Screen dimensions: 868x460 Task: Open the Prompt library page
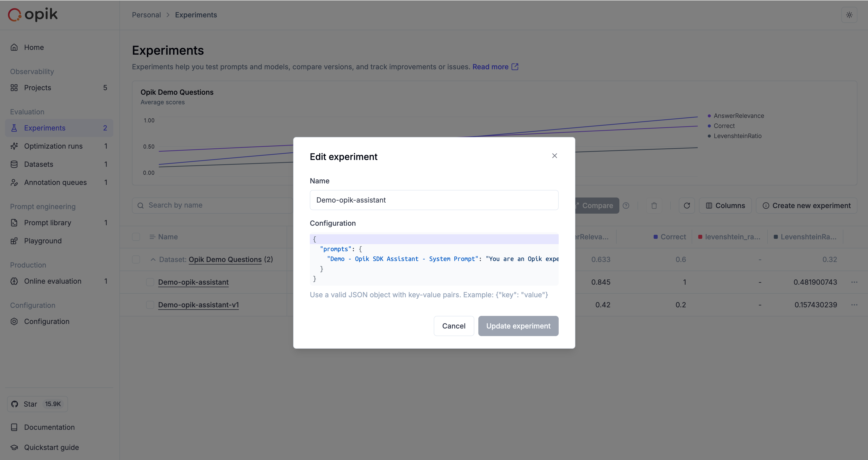[48, 223]
